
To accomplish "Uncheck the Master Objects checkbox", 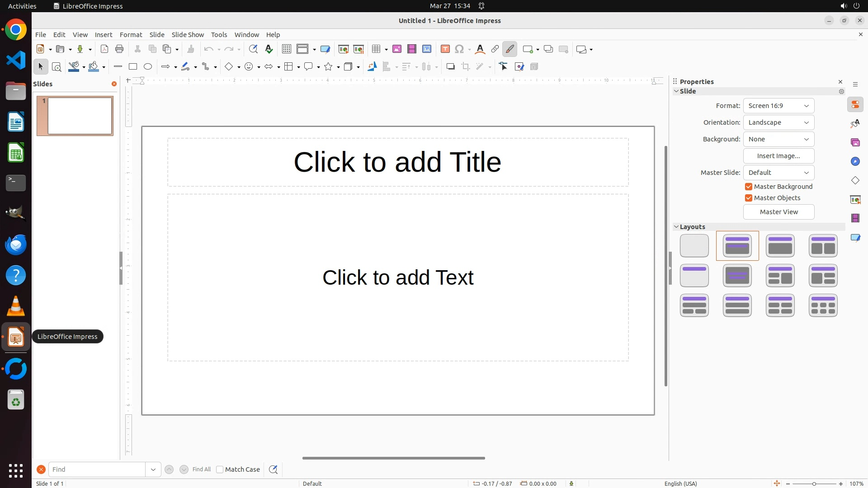I will [x=749, y=198].
